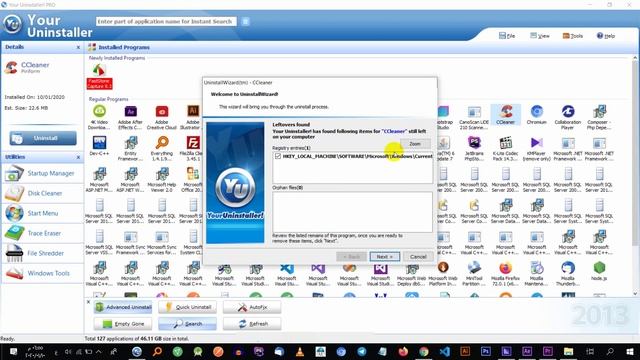Select the Chromium program icon
The height and width of the screenshot is (360, 640).
536,114
